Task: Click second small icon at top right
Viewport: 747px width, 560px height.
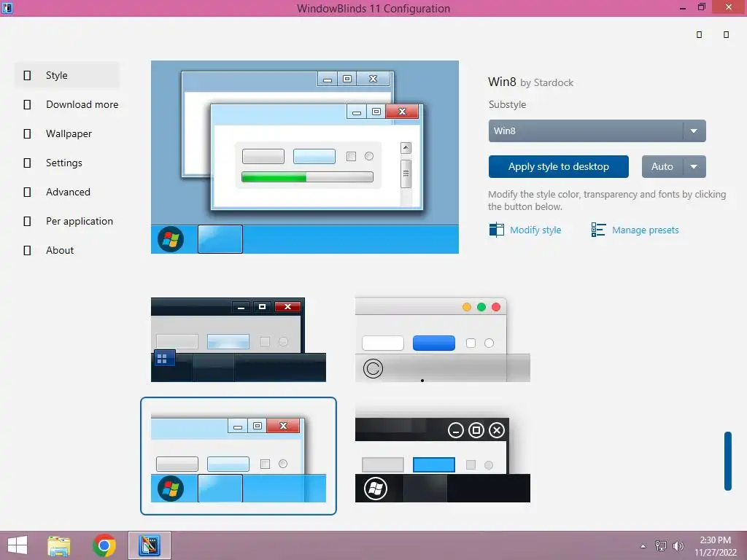Action: pyautogui.click(x=726, y=34)
